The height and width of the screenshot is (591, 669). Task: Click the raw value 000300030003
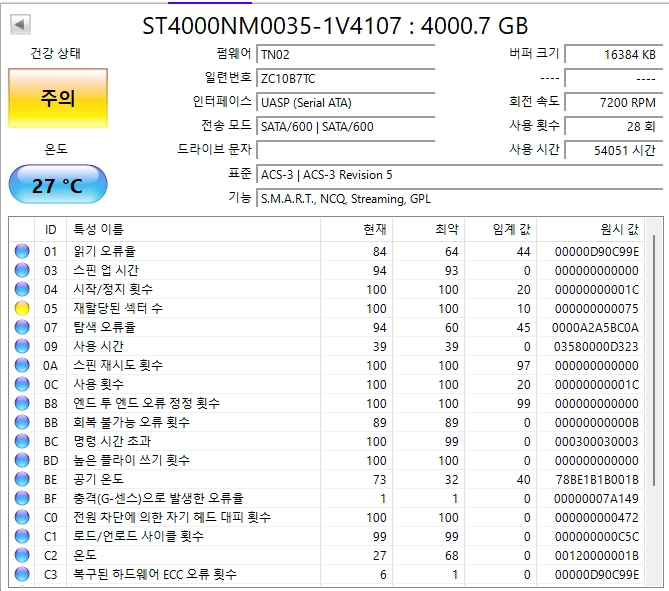[x=596, y=442]
